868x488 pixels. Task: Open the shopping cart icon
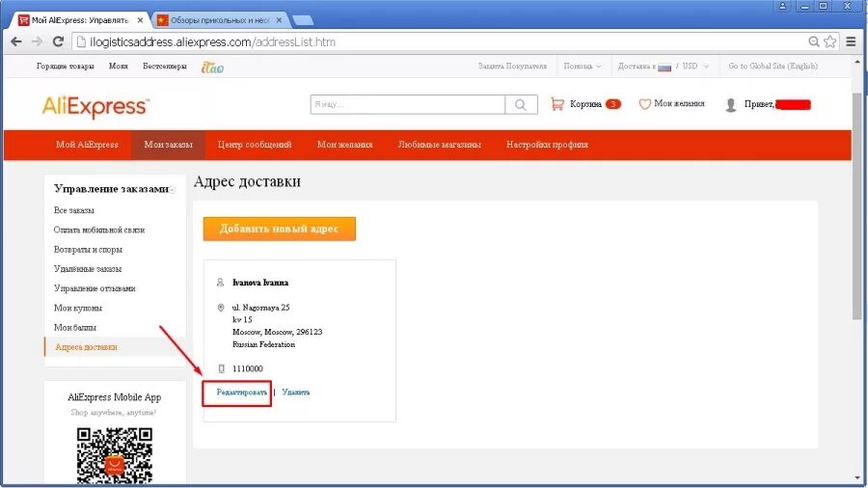point(557,104)
